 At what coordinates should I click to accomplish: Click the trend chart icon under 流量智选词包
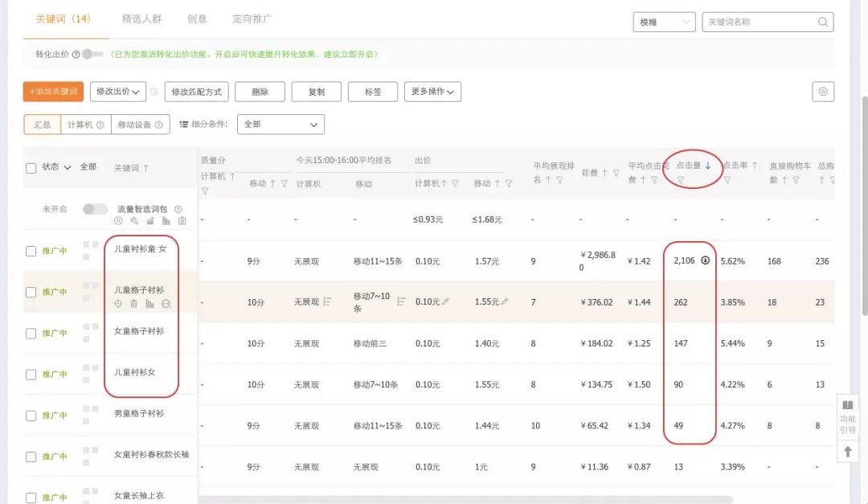(150, 221)
